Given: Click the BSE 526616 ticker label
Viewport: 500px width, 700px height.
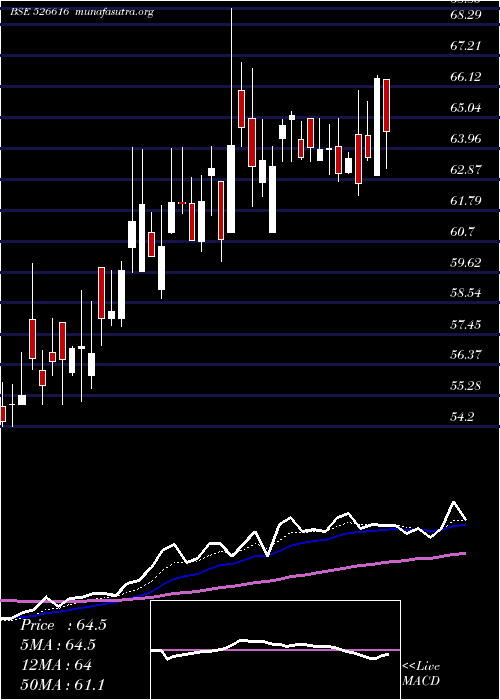Looking at the screenshot, I should 39,12.
